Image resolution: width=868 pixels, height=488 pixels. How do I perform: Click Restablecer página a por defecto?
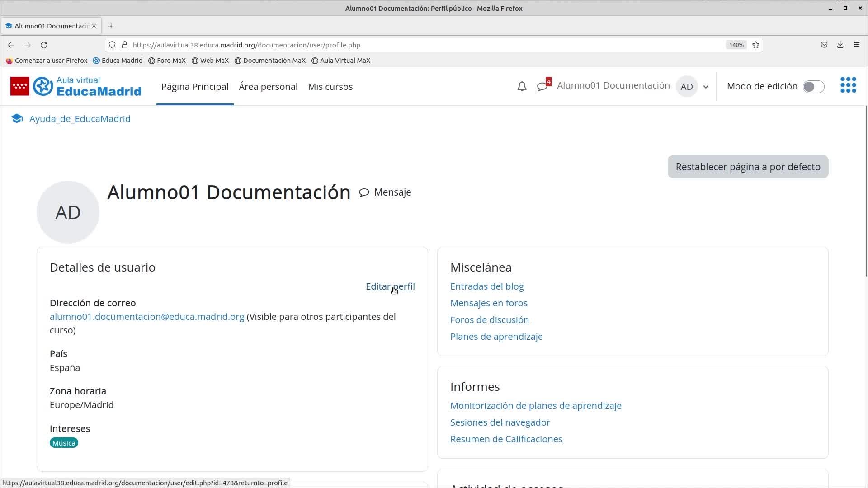(748, 167)
